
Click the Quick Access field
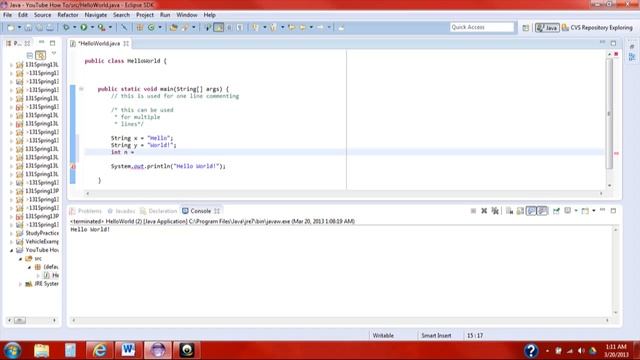[482, 27]
